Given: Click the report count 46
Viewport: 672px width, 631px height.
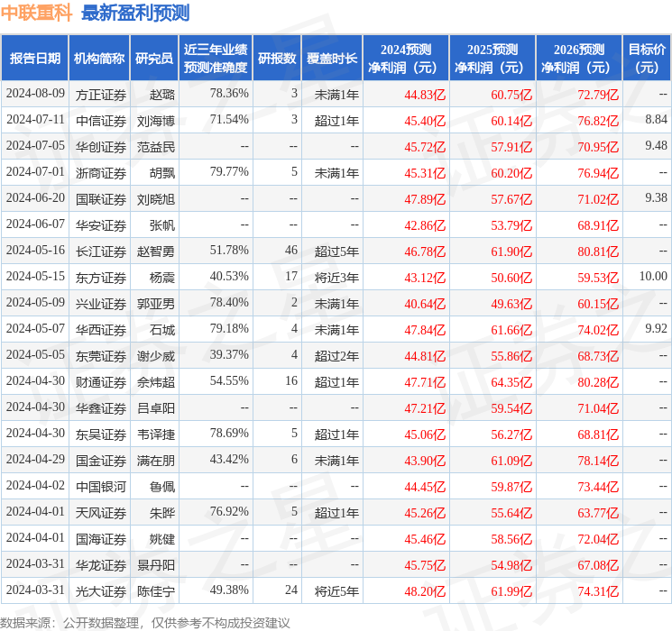Looking at the screenshot, I should click(291, 250).
